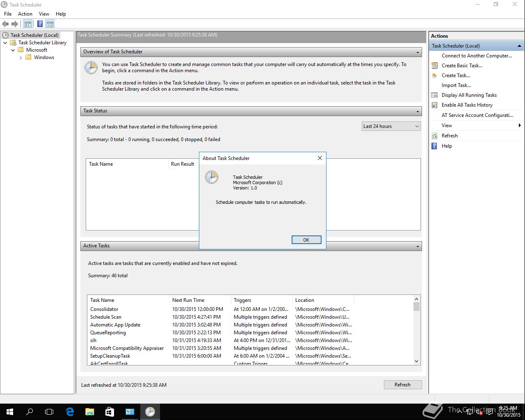This screenshot has width=525, height=420.
Task: Click Run Result column header in Task Status
Action: [x=183, y=164]
